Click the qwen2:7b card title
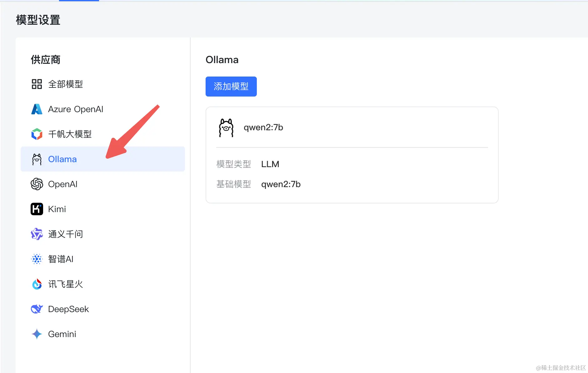 (x=263, y=127)
